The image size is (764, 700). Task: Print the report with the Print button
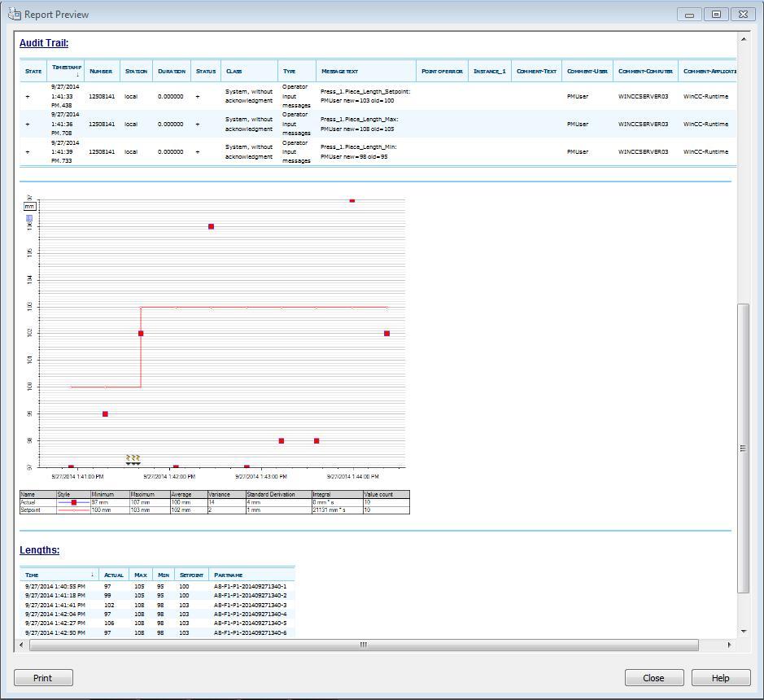(43, 678)
